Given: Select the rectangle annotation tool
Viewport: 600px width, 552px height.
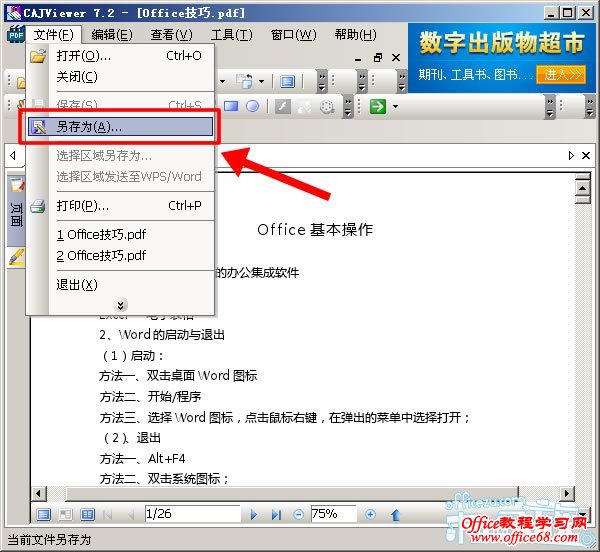Looking at the screenshot, I should tap(230, 106).
